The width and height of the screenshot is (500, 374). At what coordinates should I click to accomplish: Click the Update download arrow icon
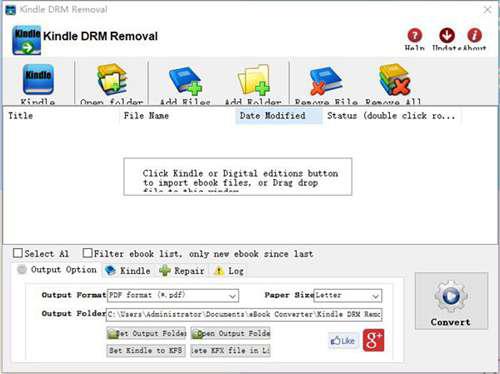click(x=447, y=35)
